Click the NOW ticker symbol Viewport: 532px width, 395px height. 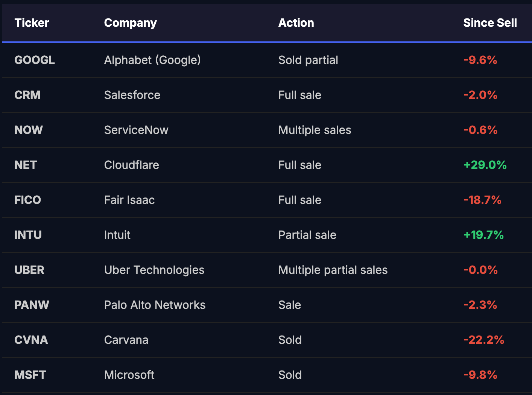point(29,130)
